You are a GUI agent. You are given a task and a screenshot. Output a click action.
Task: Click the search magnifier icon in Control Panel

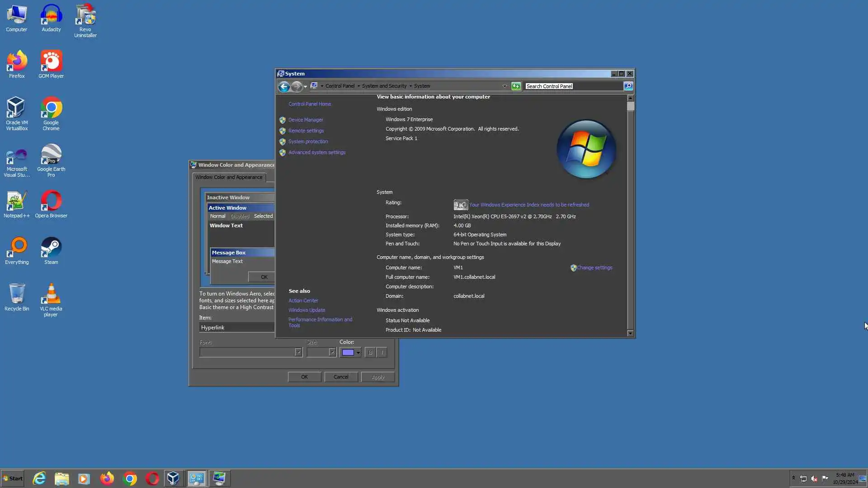[x=628, y=86]
